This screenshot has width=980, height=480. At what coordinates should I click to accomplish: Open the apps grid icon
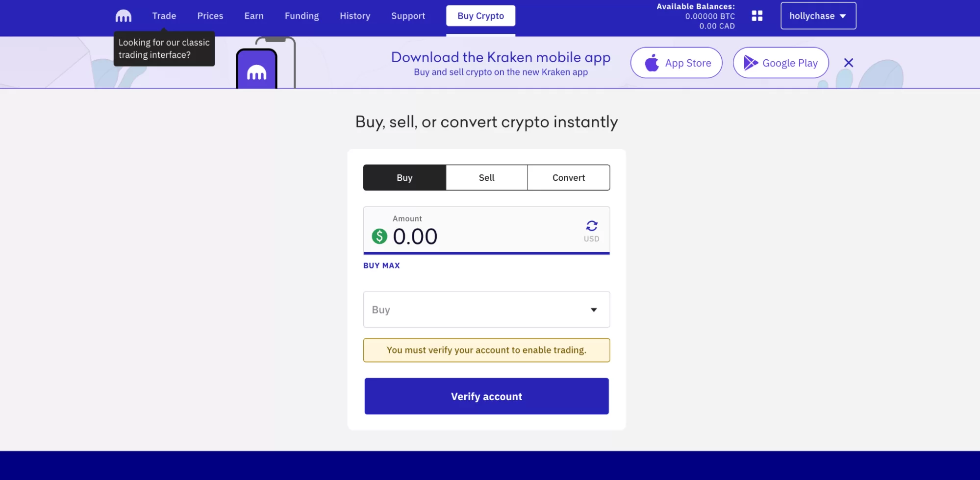[x=757, y=16]
